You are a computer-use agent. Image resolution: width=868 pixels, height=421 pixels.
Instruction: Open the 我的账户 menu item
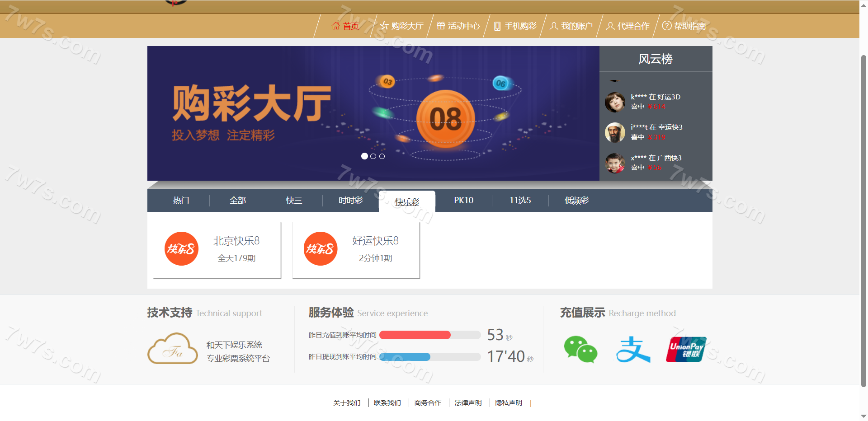[571, 26]
